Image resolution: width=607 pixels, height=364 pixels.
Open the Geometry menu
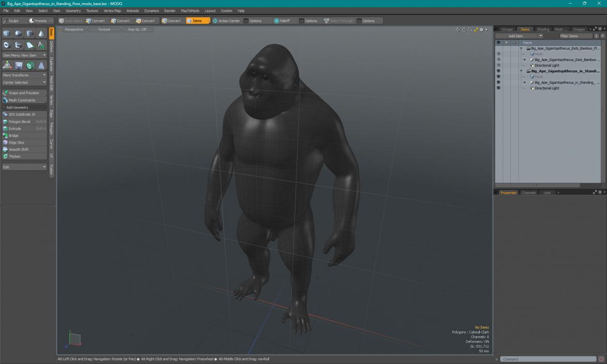coord(73,10)
